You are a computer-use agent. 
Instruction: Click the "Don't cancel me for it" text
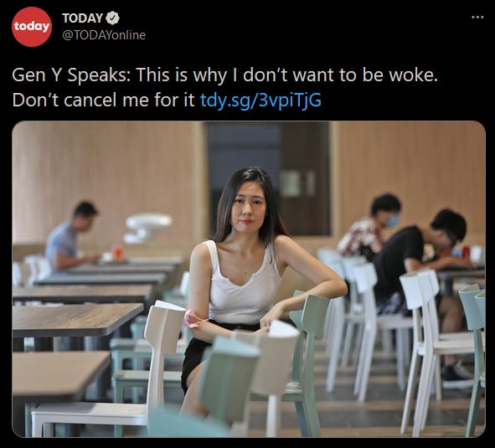coord(104,100)
